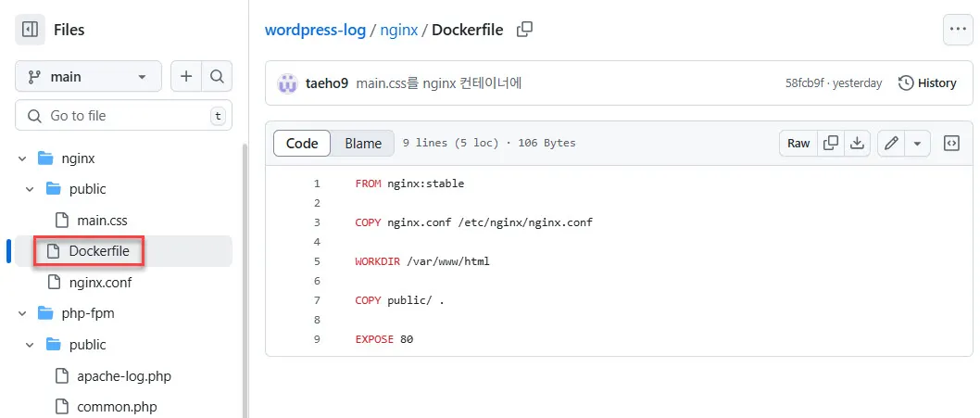Click the taeho9 avatar

click(287, 82)
